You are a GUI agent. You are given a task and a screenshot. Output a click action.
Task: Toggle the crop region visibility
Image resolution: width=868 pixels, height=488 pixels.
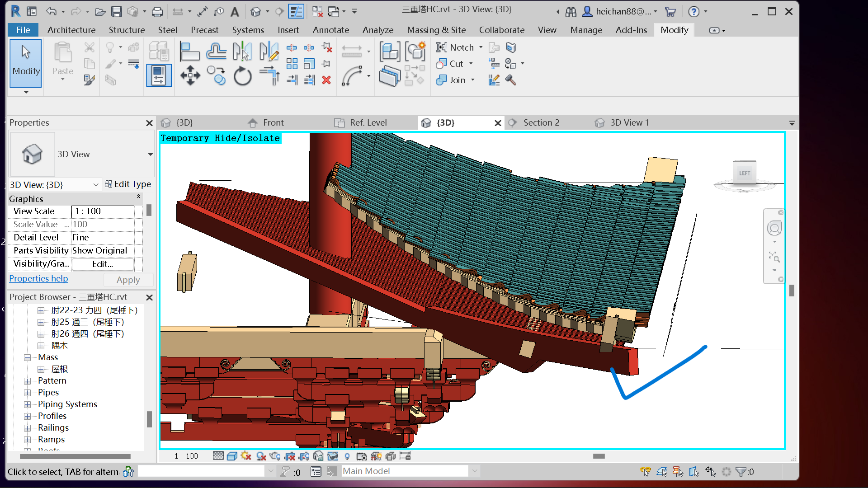click(x=303, y=456)
